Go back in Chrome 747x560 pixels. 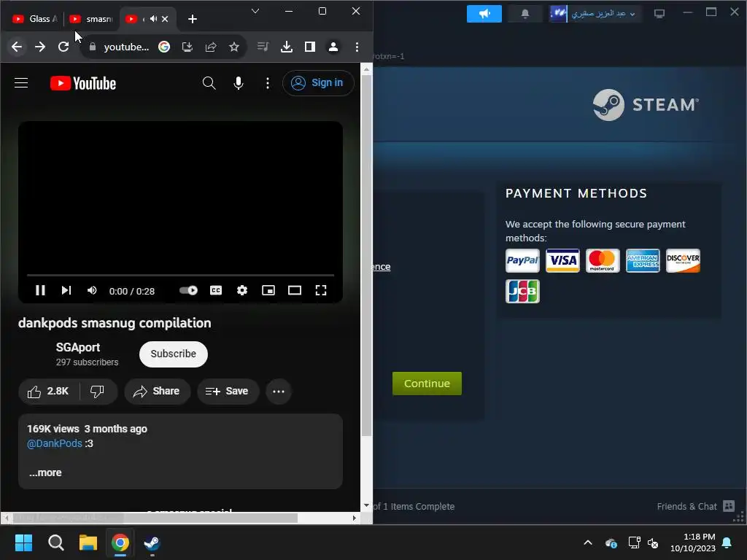click(x=17, y=47)
